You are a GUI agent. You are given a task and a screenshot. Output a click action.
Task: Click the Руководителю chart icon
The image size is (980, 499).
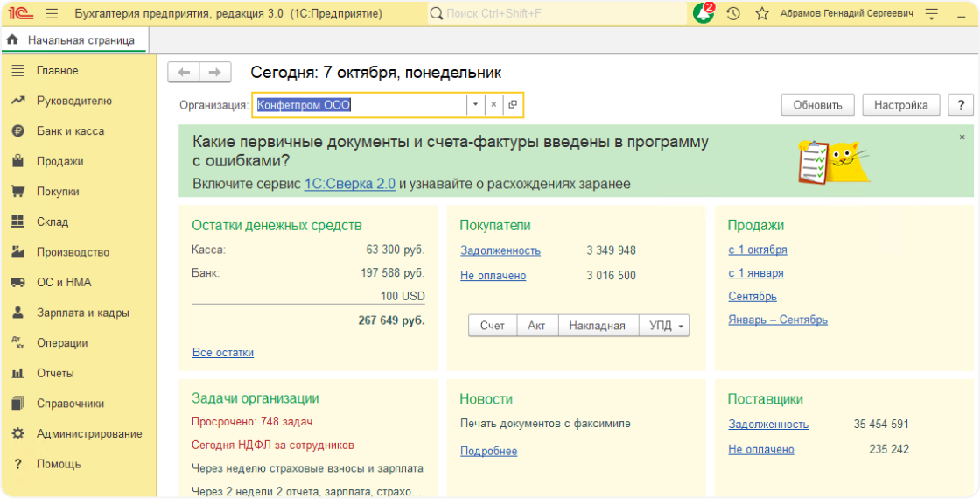point(18,101)
